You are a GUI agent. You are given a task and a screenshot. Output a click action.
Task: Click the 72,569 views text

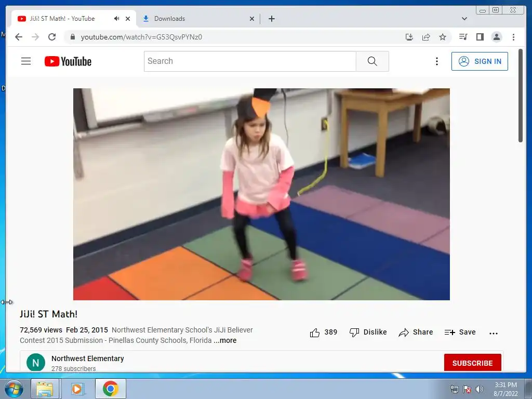(x=41, y=330)
